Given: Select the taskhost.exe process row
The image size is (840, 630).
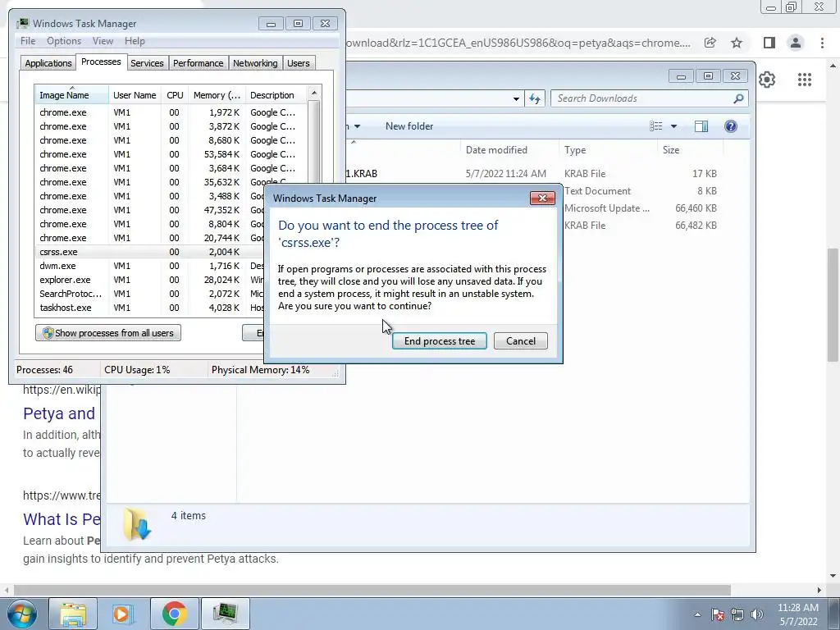Looking at the screenshot, I should 150,308.
